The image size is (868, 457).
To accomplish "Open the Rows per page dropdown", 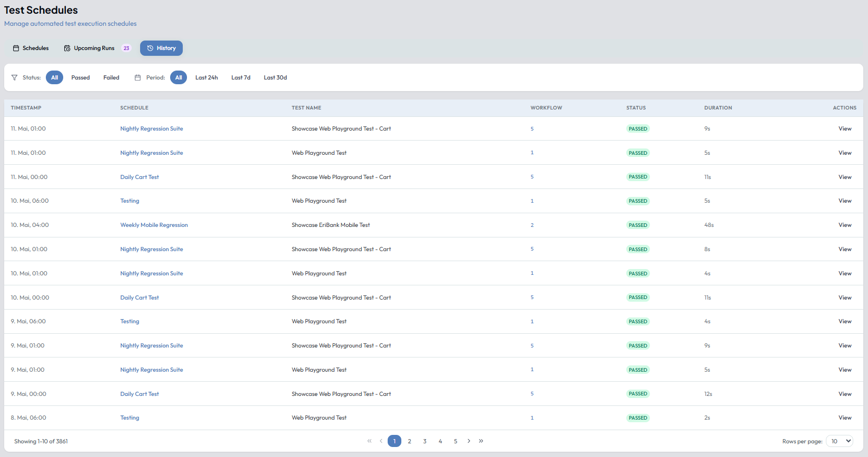I will tap(839, 441).
